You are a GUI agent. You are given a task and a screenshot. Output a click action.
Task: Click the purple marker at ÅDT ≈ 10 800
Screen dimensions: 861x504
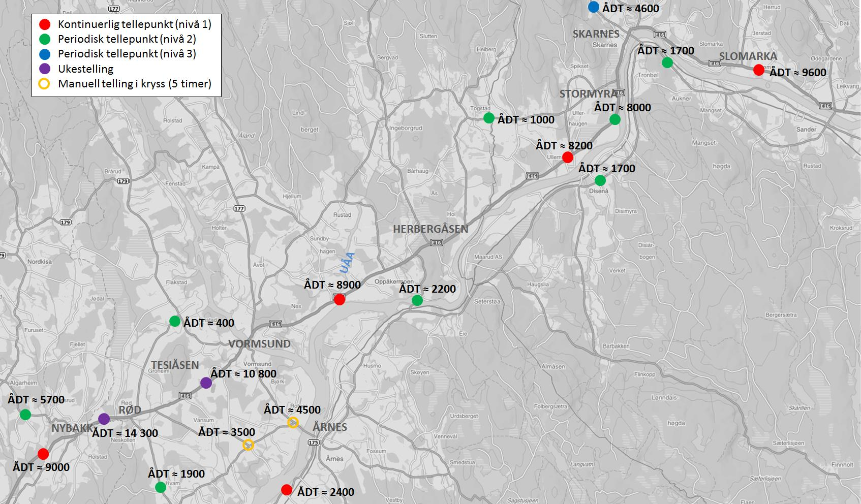point(206,383)
